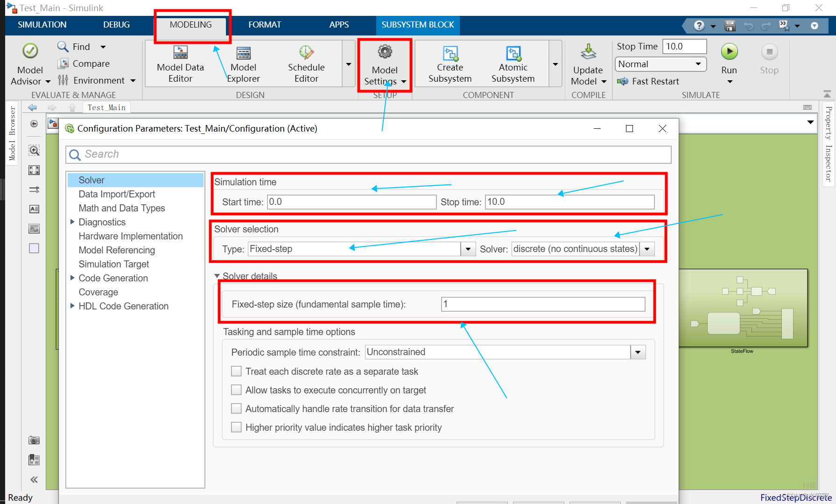
Task: Open the Schedule Editor
Action: [x=306, y=64]
